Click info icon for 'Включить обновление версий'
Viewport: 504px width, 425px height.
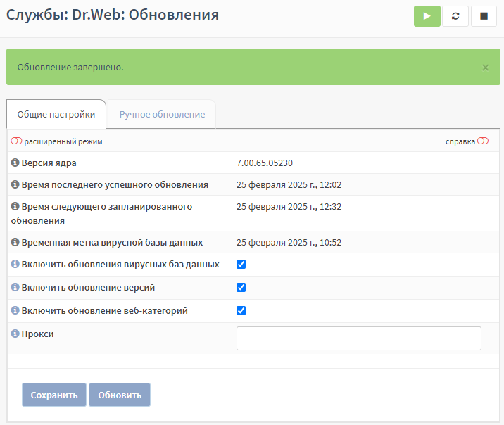tap(15, 287)
